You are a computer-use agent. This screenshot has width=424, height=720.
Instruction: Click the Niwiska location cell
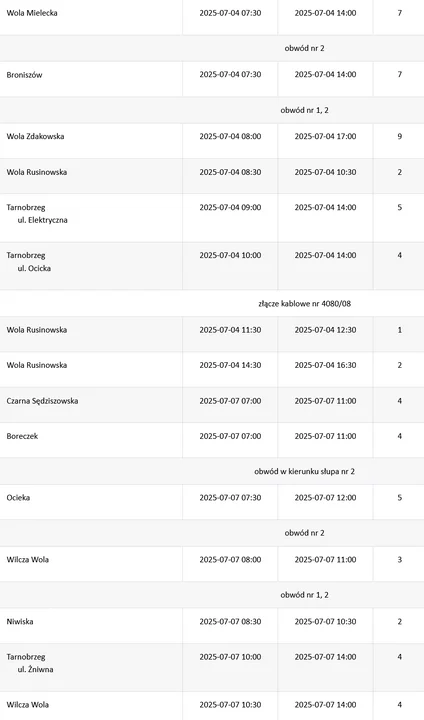[91, 626]
